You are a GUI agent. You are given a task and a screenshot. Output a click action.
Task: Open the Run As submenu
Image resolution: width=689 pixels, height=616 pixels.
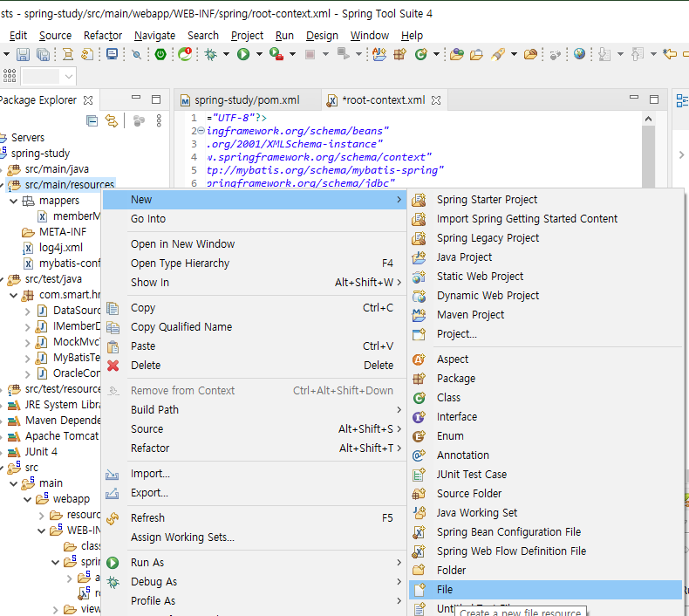(x=255, y=563)
